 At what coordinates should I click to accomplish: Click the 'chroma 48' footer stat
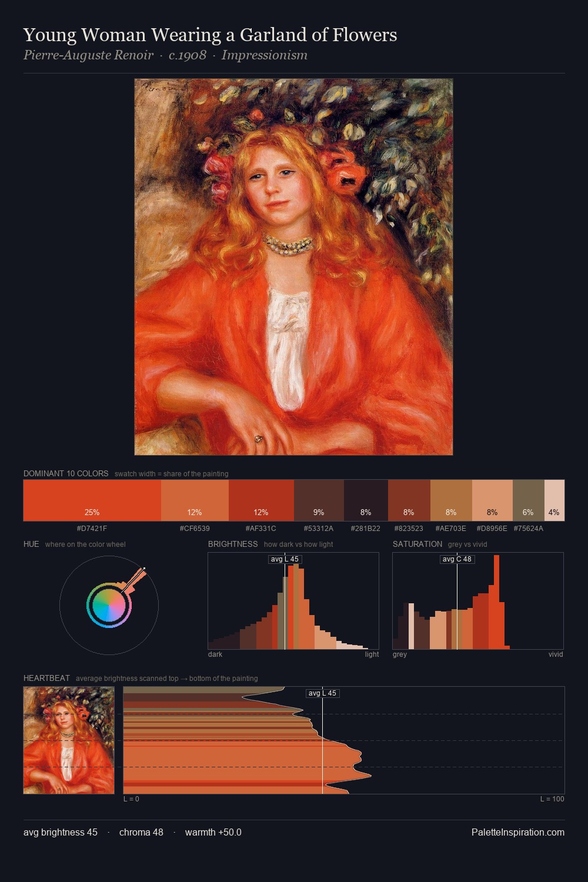(x=141, y=832)
